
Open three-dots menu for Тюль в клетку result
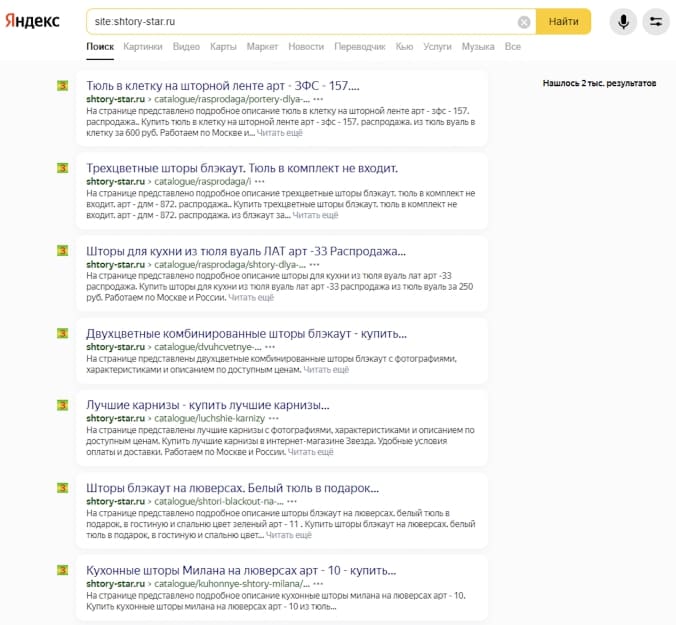pos(318,99)
